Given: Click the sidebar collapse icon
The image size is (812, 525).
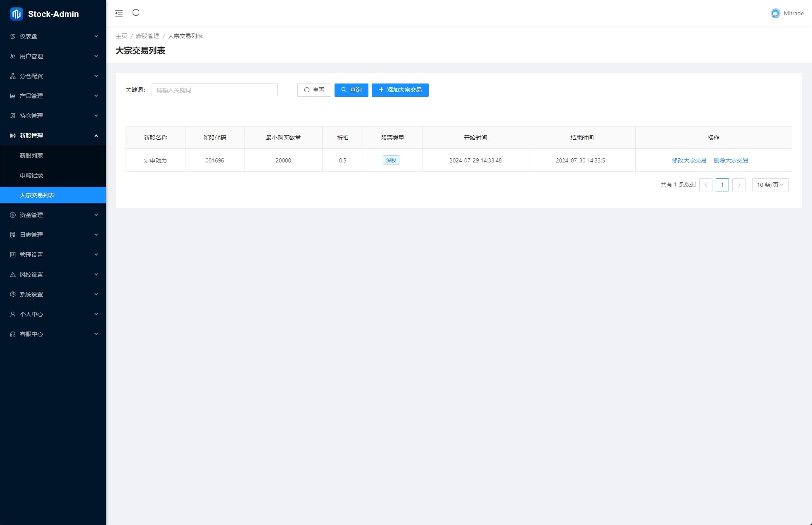Looking at the screenshot, I should click(x=119, y=13).
